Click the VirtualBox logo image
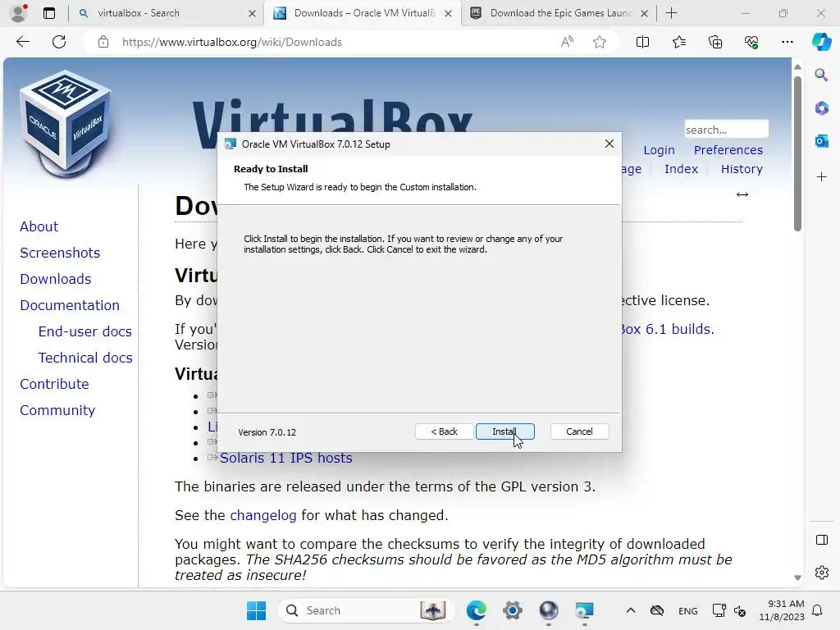Image resolution: width=840 pixels, height=630 pixels. (x=66, y=123)
